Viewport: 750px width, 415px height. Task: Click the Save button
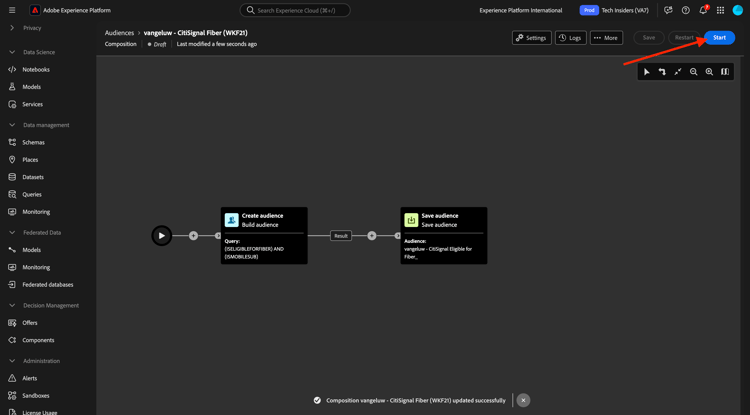click(649, 38)
